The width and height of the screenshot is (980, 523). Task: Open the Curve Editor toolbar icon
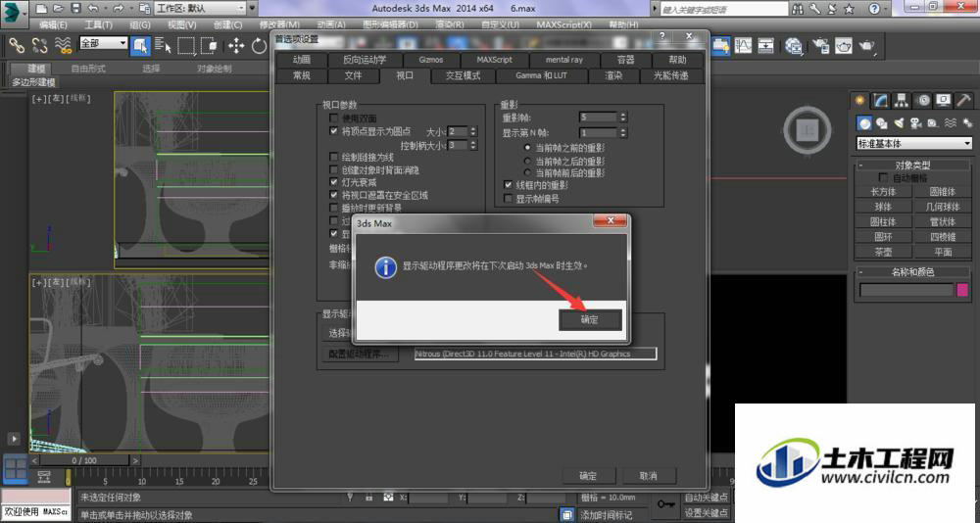[743, 46]
